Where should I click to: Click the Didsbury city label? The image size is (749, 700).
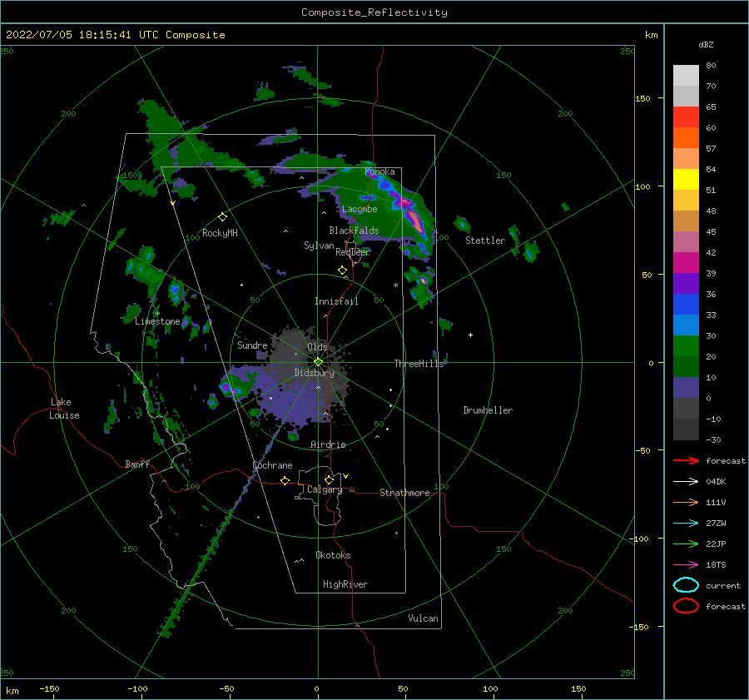coord(315,373)
